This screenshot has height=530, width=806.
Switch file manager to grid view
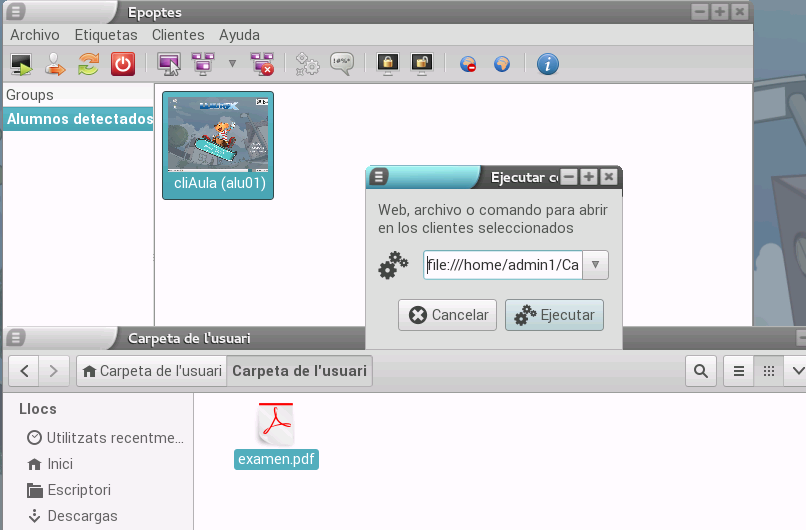(768, 371)
